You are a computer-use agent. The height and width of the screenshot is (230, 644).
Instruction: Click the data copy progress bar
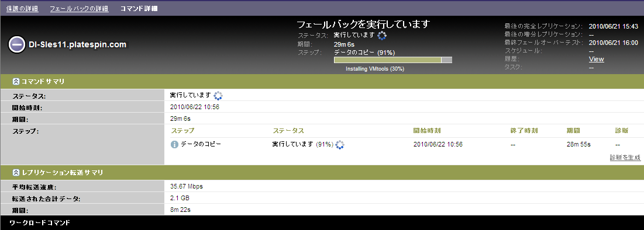pos(393,60)
